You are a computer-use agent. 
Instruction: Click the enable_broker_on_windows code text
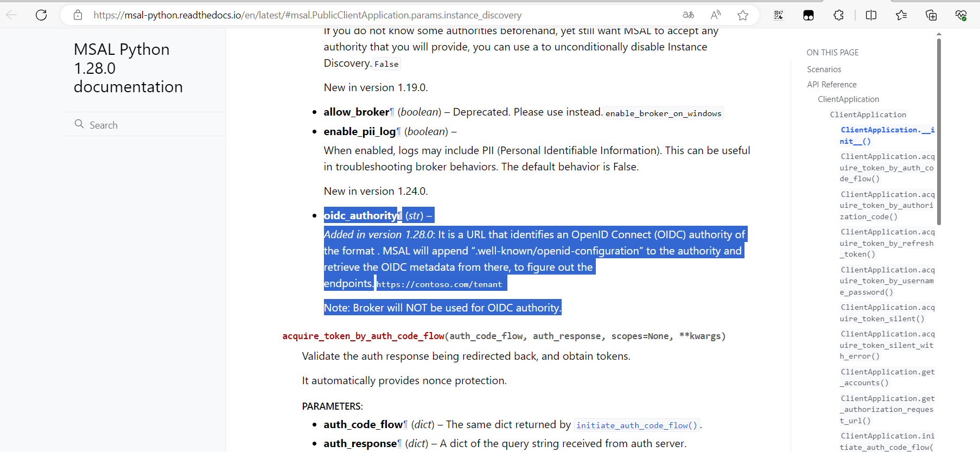click(663, 113)
